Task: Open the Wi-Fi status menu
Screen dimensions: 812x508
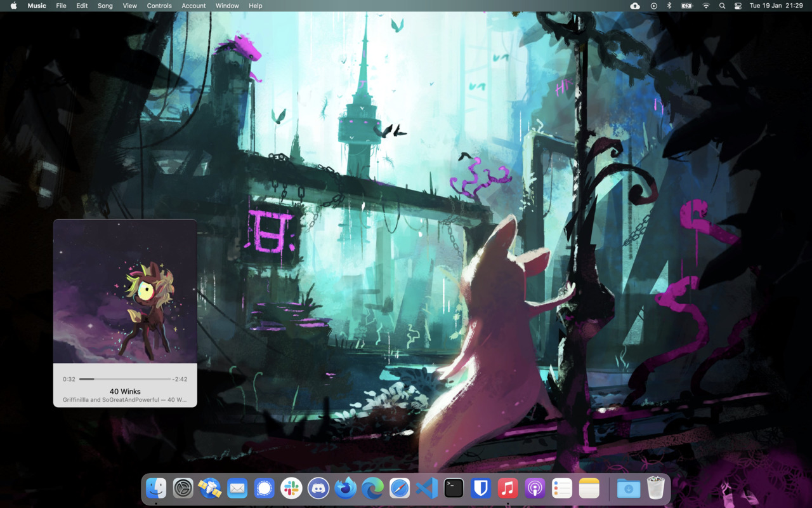Action: 706,6
